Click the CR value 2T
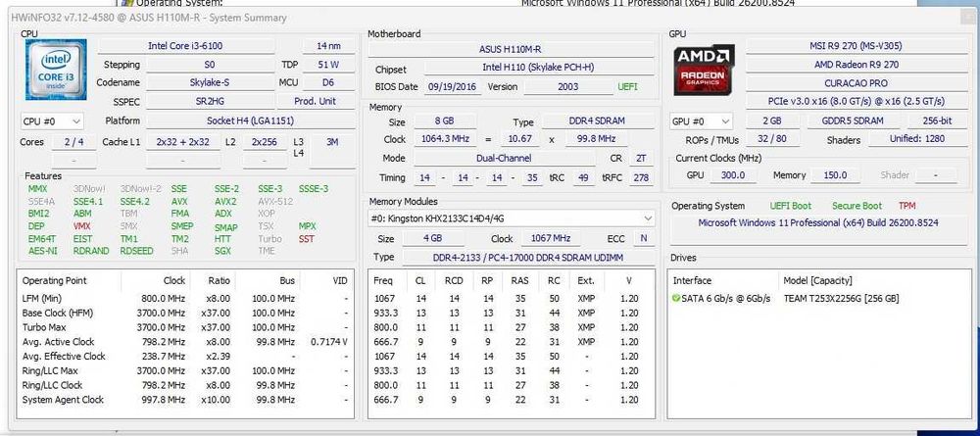The image size is (980, 436). tap(641, 159)
